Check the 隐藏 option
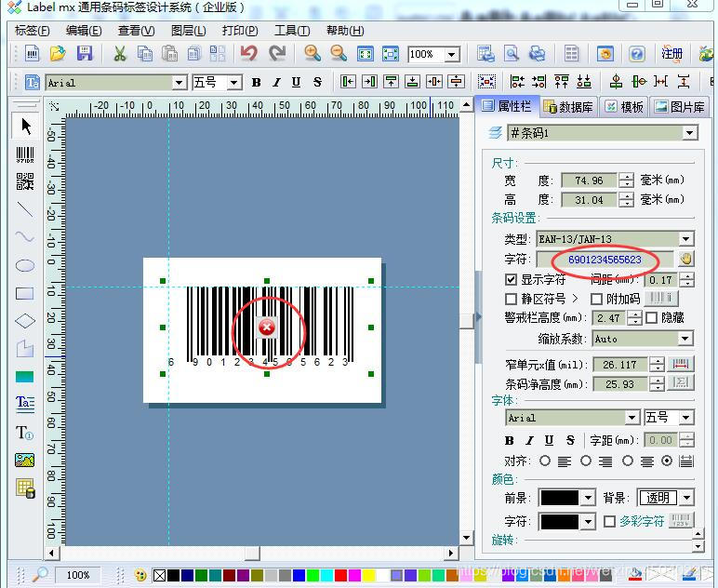The image size is (718, 588). [x=651, y=318]
